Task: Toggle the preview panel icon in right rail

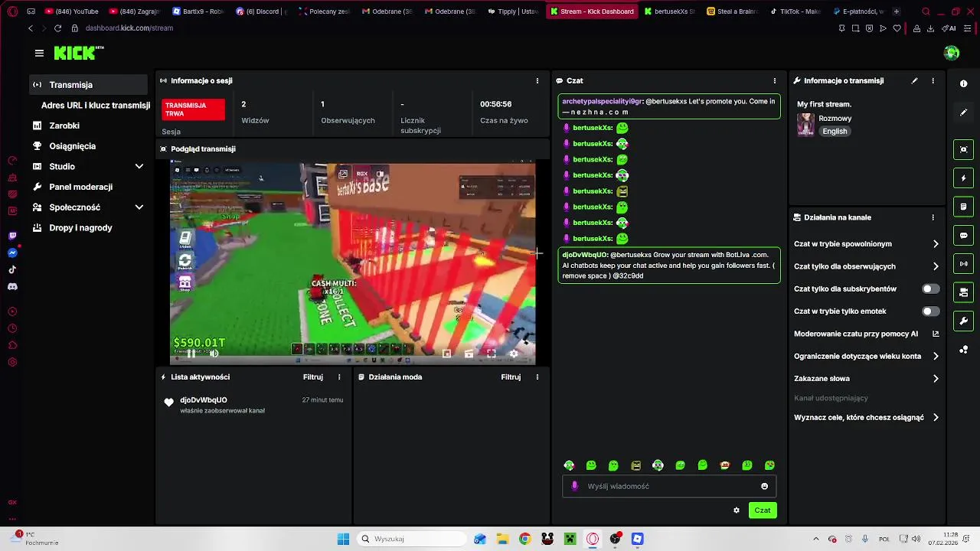Action: tap(964, 149)
